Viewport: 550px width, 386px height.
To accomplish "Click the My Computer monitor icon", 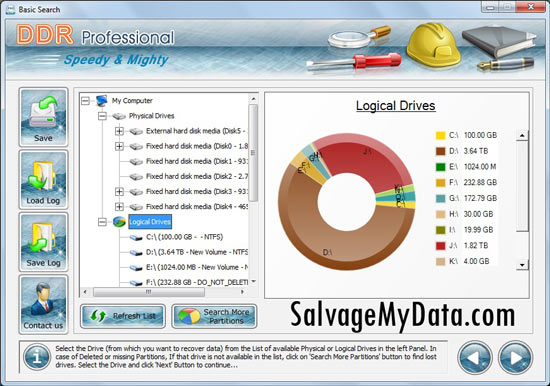I will tap(102, 100).
